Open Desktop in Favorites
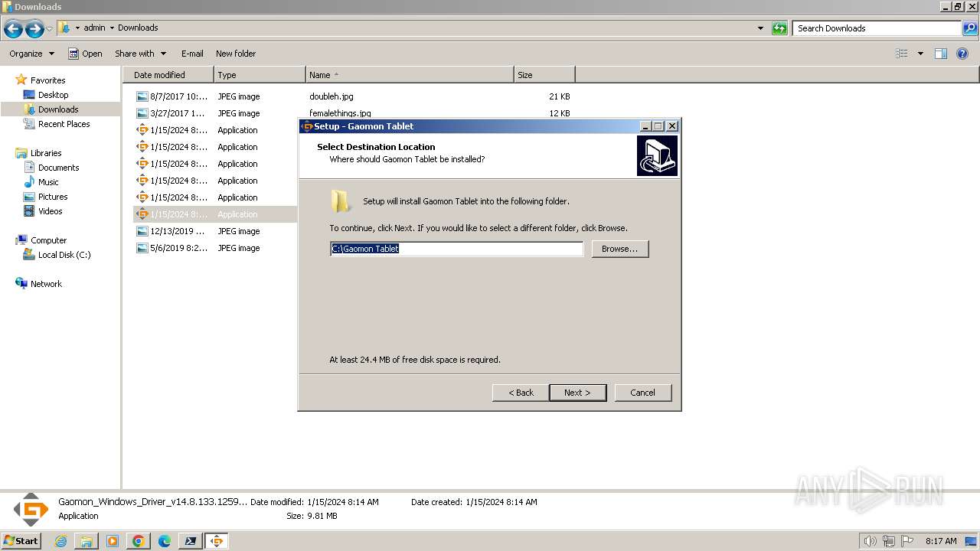Image resolution: width=980 pixels, height=551 pixels. (x=53, y=95)
